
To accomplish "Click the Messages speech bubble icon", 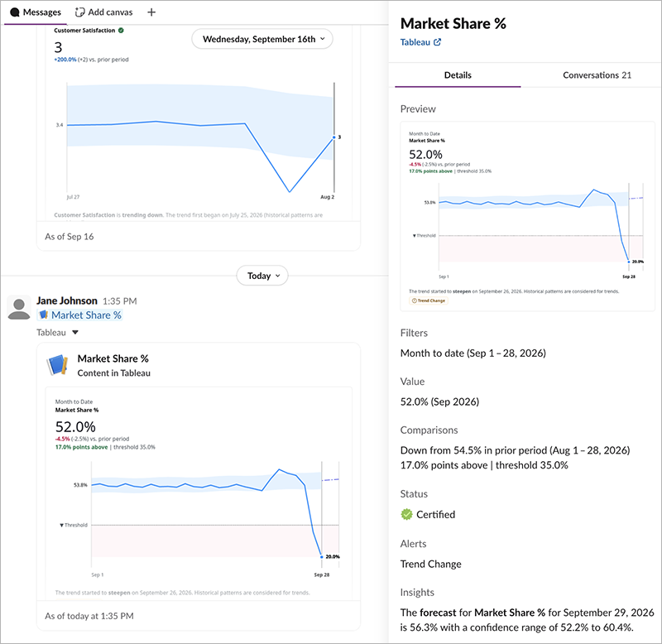I will click(x=15, y=12).
